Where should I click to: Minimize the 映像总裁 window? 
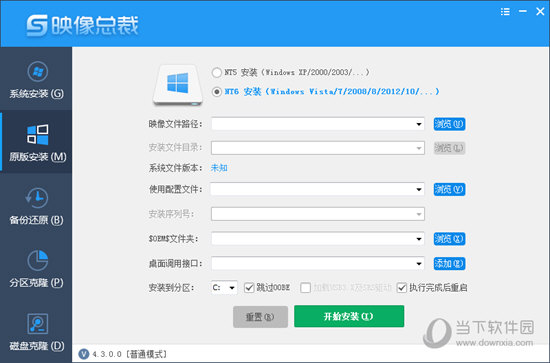pyautogui.click(x=523, y=11)
